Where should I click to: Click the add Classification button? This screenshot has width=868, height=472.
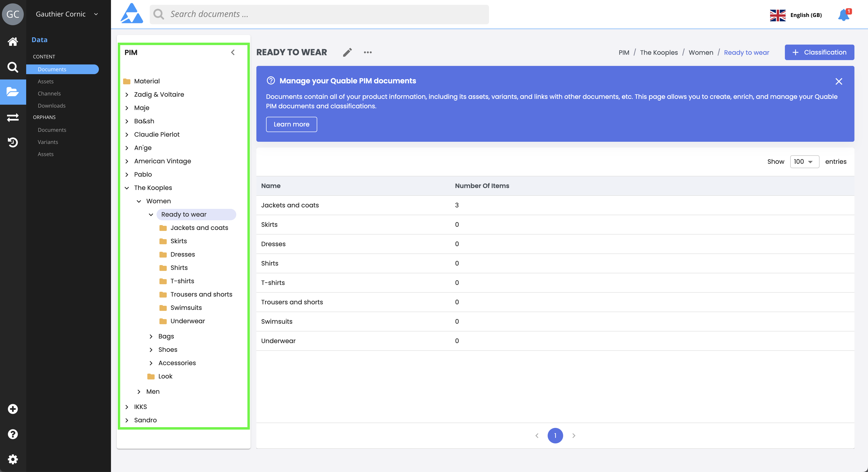point(819,52)
